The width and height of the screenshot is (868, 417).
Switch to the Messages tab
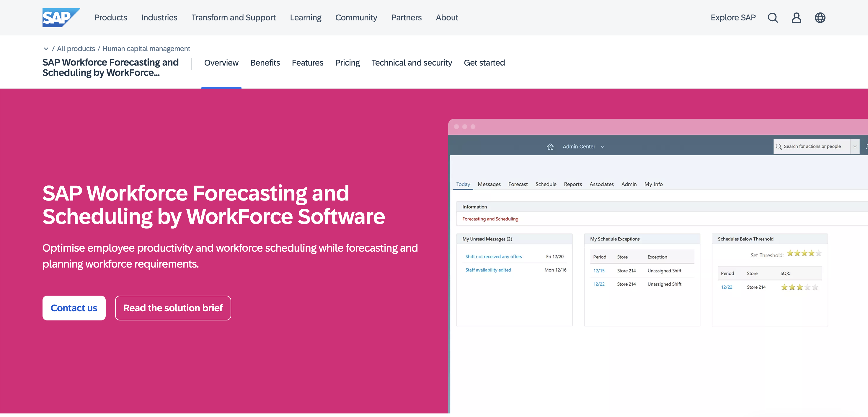click(x=489, y=184)
